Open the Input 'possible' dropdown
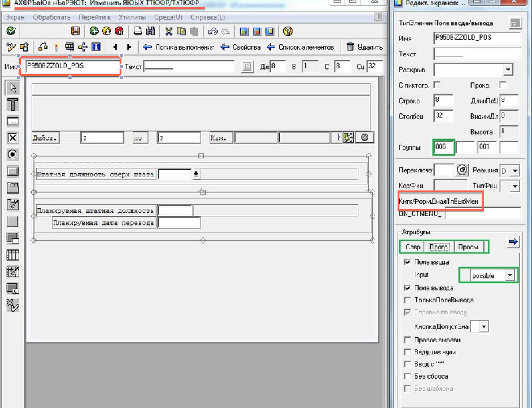The width and height of the screenshot is (532, 408). [x=510, y=275]
